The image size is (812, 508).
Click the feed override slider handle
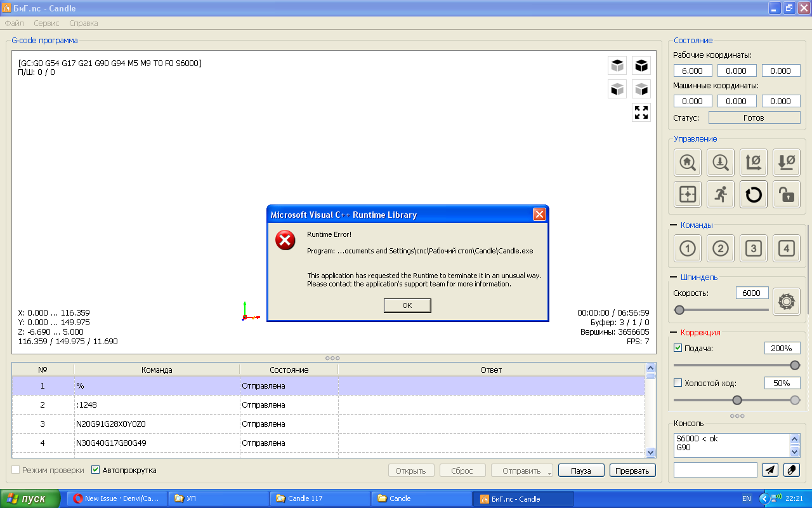(795, 365)
